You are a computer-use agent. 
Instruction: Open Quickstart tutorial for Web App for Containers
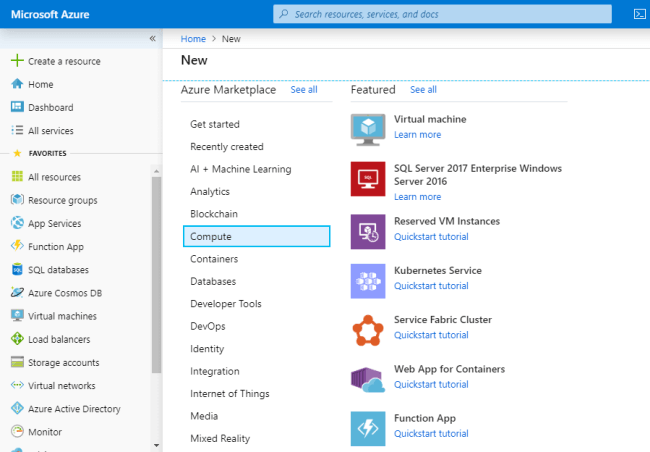point(431,384)
